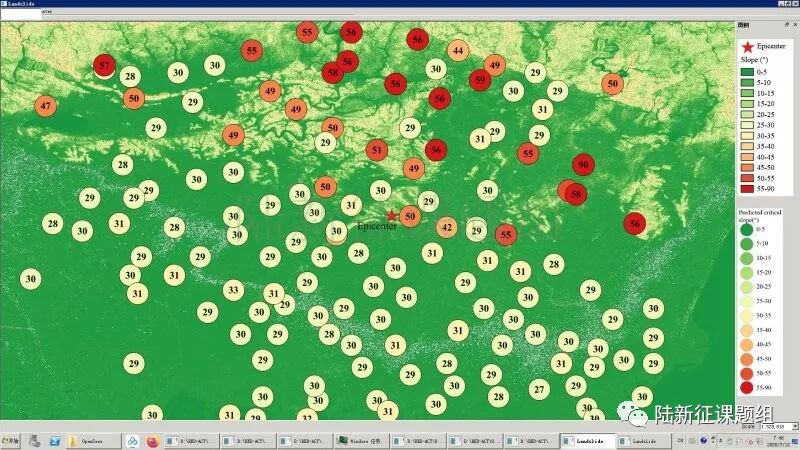Select the orange marker labeled 42 near epicenter
Image resolution: width=800 pixels, height=450 pixels.
click(447, 228)
